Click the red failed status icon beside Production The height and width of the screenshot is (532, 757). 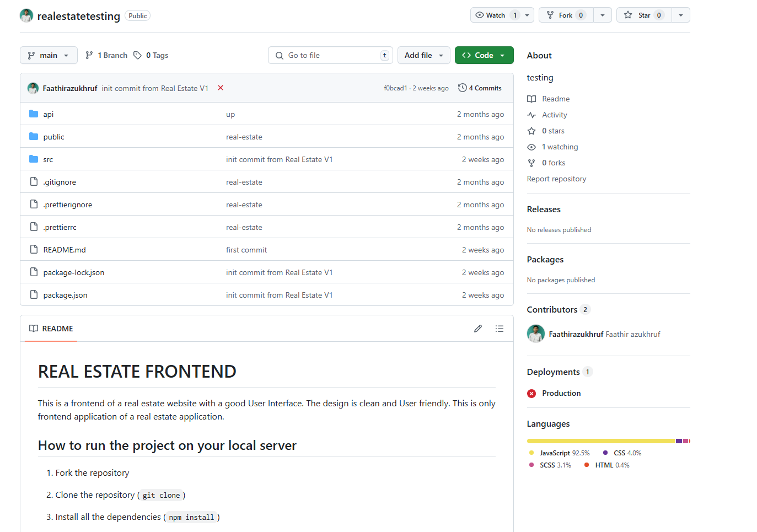point(531,394)
